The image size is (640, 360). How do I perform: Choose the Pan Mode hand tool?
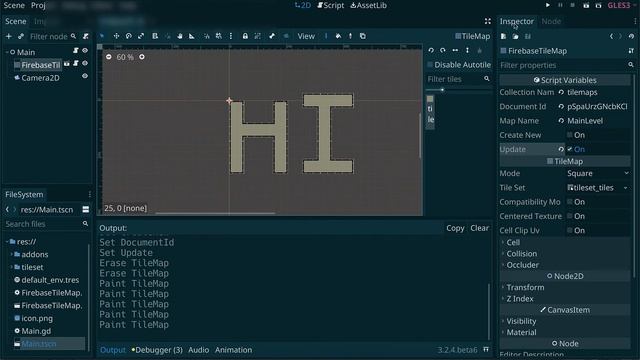(x=180, y=36)
